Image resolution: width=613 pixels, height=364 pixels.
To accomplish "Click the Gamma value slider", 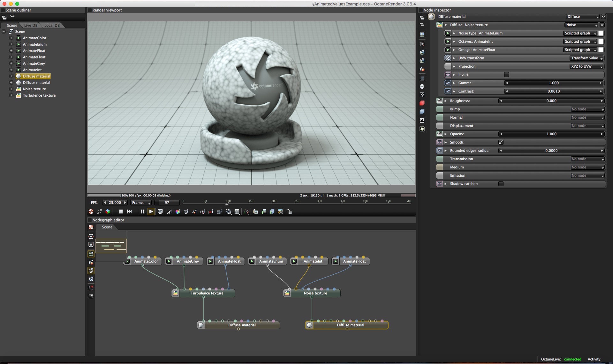I will [x=553, y=83].
